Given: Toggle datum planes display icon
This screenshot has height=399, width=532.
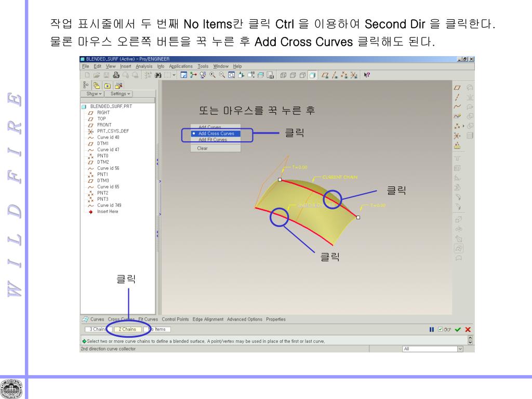Looking at the screenshot, I should [325, 75].
